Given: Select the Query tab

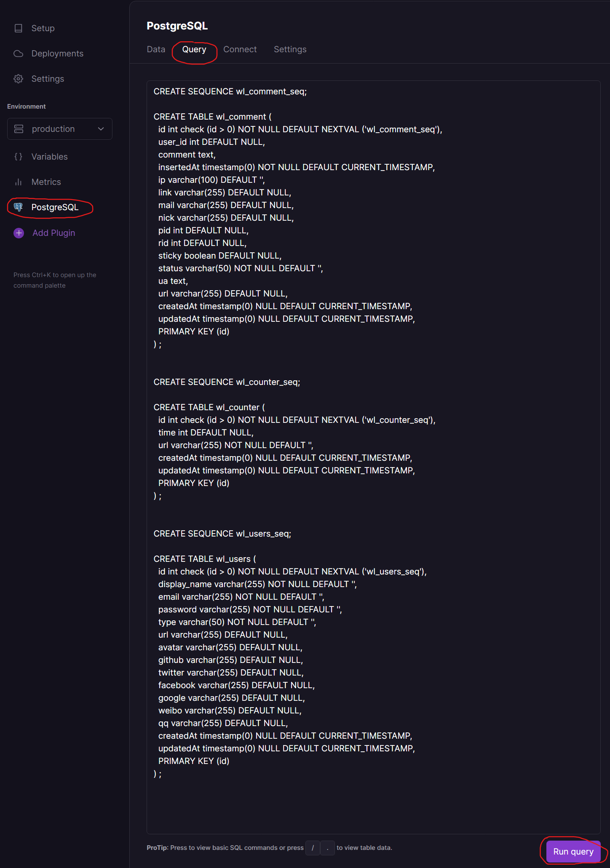Looking at the screenshot, I should [194, 49].
